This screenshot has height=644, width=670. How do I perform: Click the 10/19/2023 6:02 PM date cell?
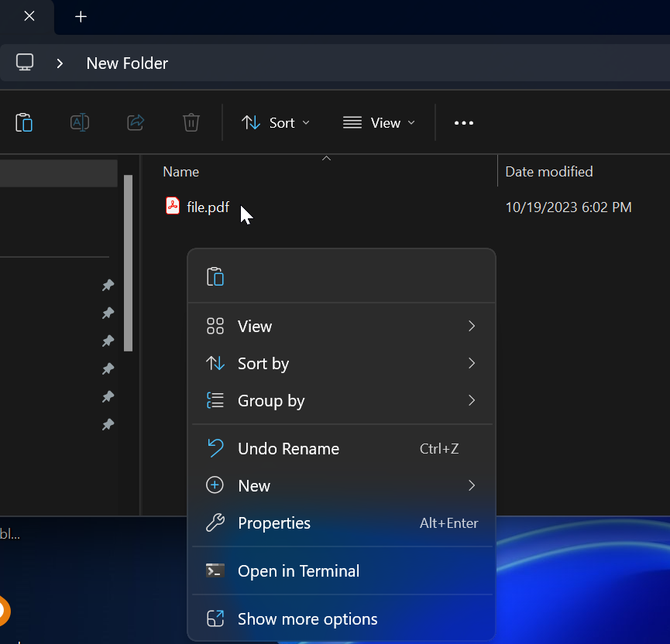point(569,207)
